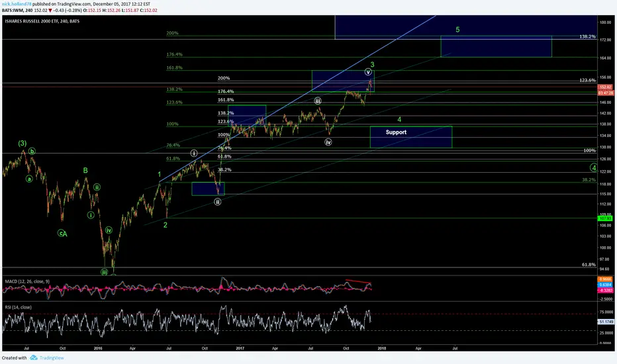Select the 164.00 price axis label
Viewport: 617px width, 364px height.
click(x=605, y=58)
